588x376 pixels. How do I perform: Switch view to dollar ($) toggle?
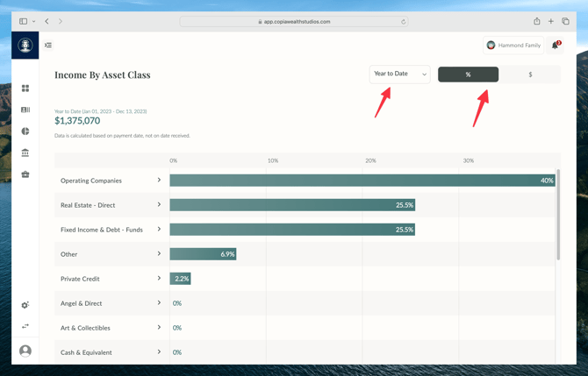pyautogui.click(x=530, y=74)
